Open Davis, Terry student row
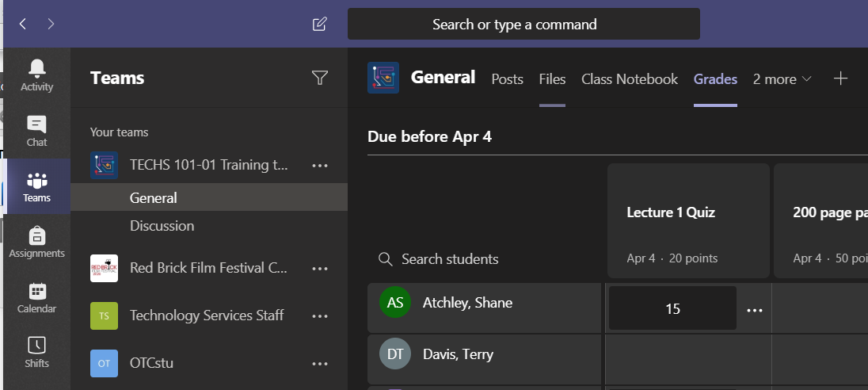The width and height of the screenshot is (868, 390). point(485,359)
